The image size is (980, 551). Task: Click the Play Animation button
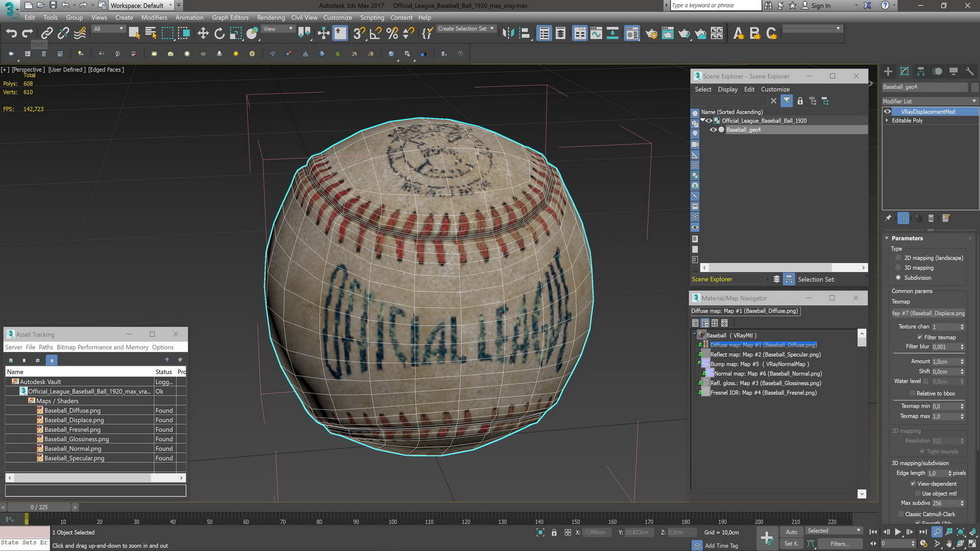[x=898, y=532]
